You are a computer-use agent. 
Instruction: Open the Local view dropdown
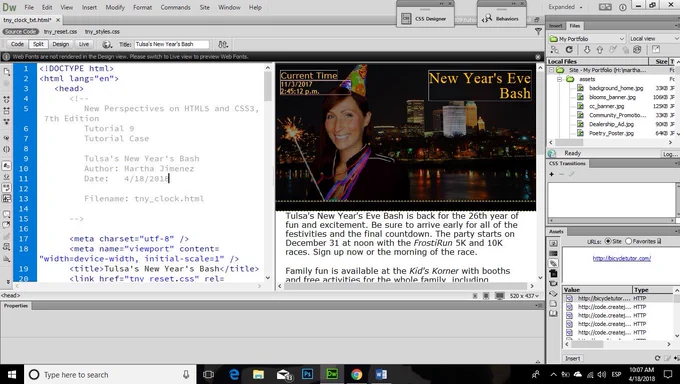pyautogui.click(x=653, y=39)
